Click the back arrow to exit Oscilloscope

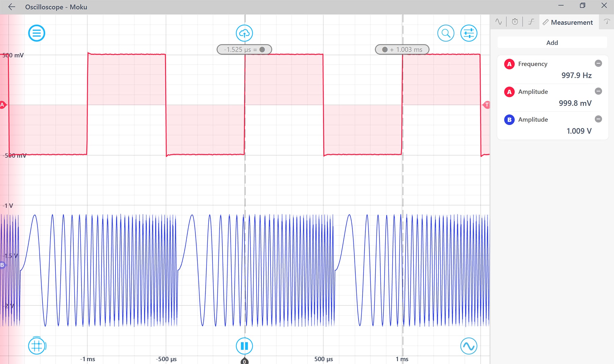[11, 6]
